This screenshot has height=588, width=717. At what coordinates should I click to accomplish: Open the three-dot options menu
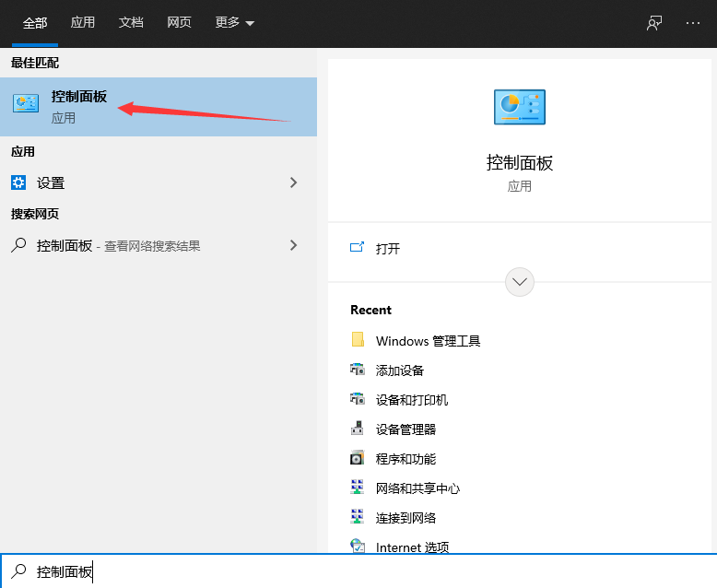coord(693,23)
